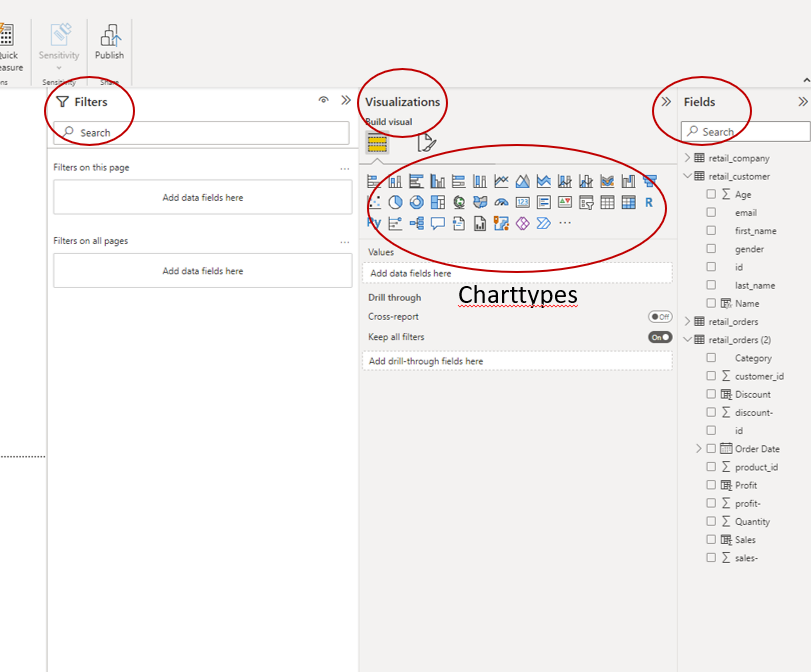The height and width of the screenshot is (672, 811).
Task: Pick the line chart visual
Action: (501, 181)
